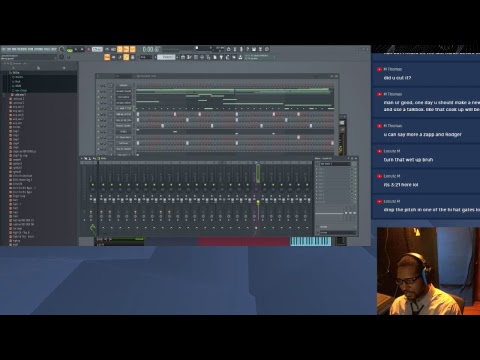Image resolution: width=480 pixels, height=360 pixels.
Task: Click the question mark help icon
Action: (248, 49)
